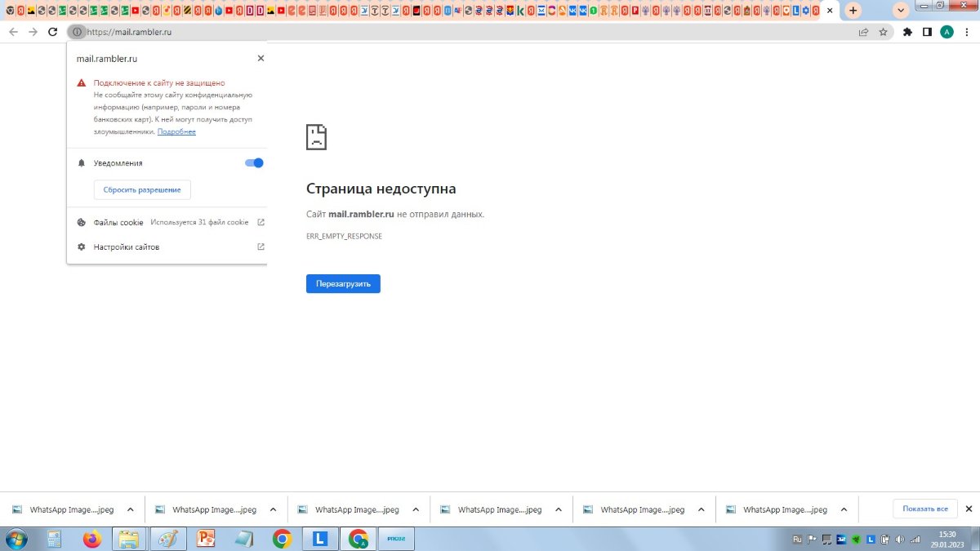
Task: Close the site information popup
Action: pyautogui.click(x=261, y=59)
